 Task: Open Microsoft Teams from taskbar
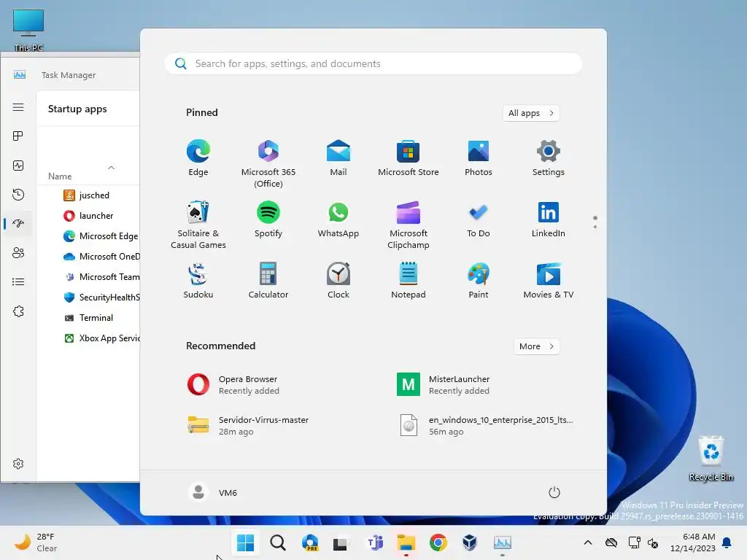pyautogui.click(x=375, y=542)
